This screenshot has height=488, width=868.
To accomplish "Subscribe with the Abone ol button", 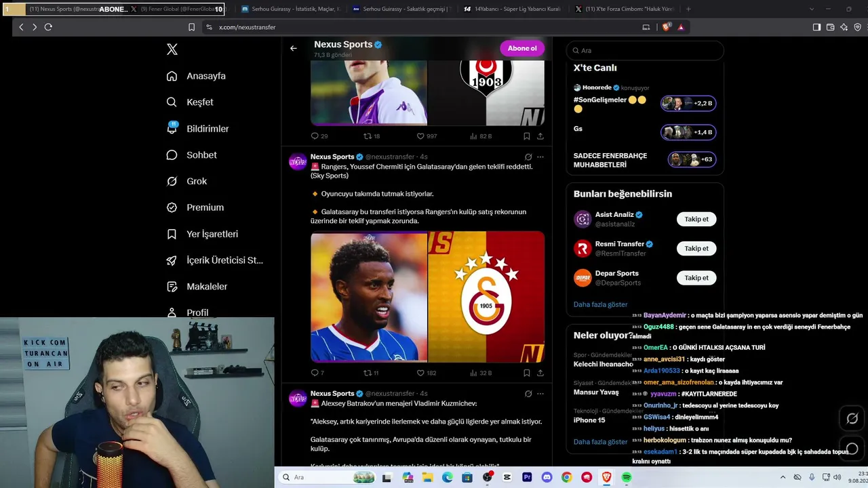I will [522, 48].
